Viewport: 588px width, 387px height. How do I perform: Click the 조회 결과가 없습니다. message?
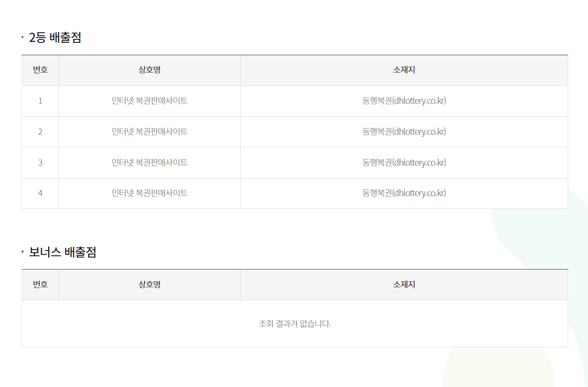295,324
